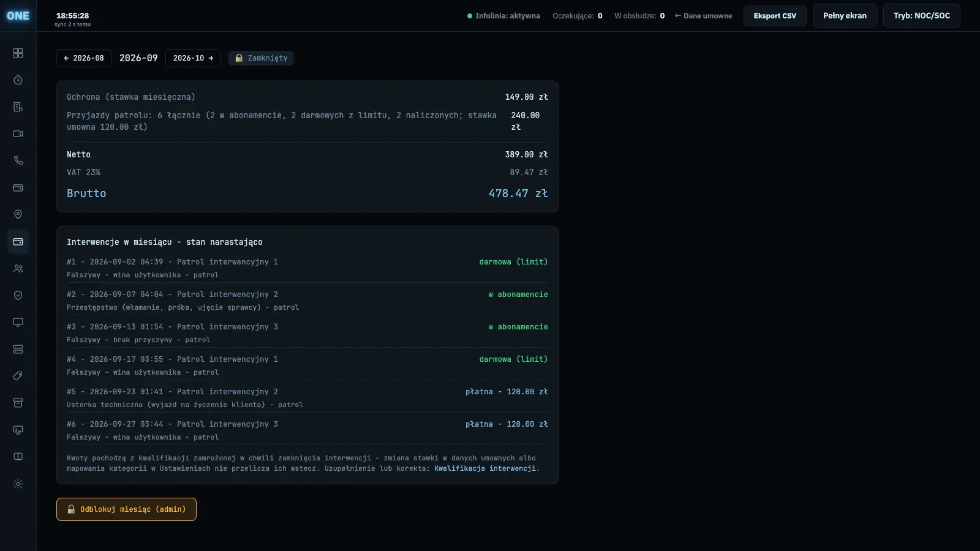The image size is (980, 551).
Task: Open the archive box sidebar icon
Action: [18, 403]
